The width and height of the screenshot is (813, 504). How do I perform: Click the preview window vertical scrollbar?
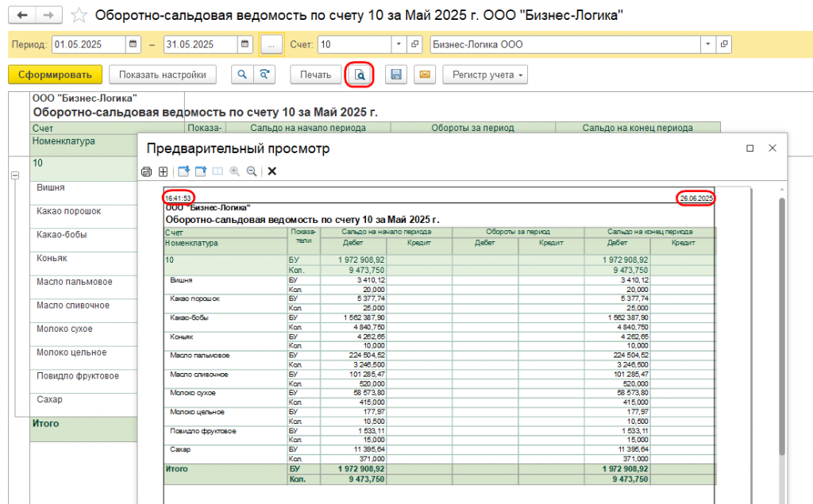tap(782, 327)
